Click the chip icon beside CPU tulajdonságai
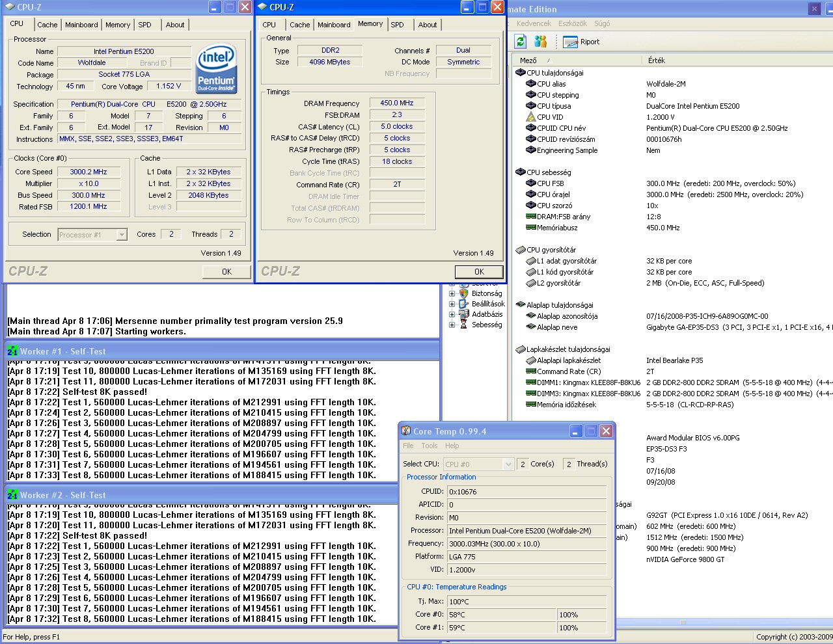The width and height of the screenshot is (833, 644). [521, 73]
